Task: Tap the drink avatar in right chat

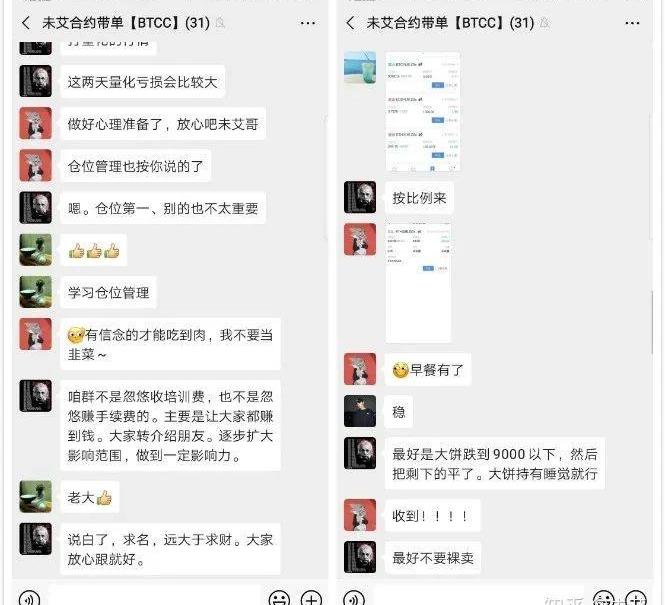Action: 360,68
